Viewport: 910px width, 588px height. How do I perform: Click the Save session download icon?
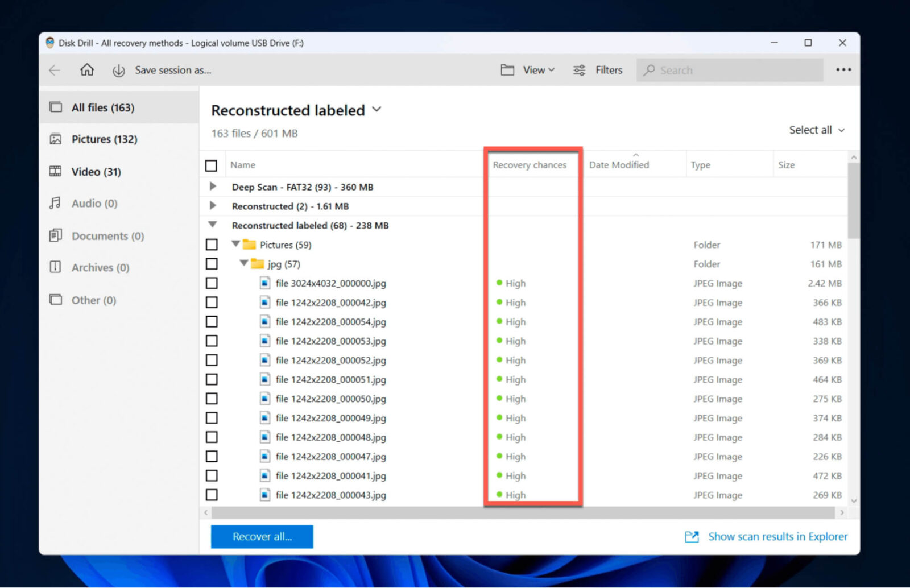tap(118, 69)
